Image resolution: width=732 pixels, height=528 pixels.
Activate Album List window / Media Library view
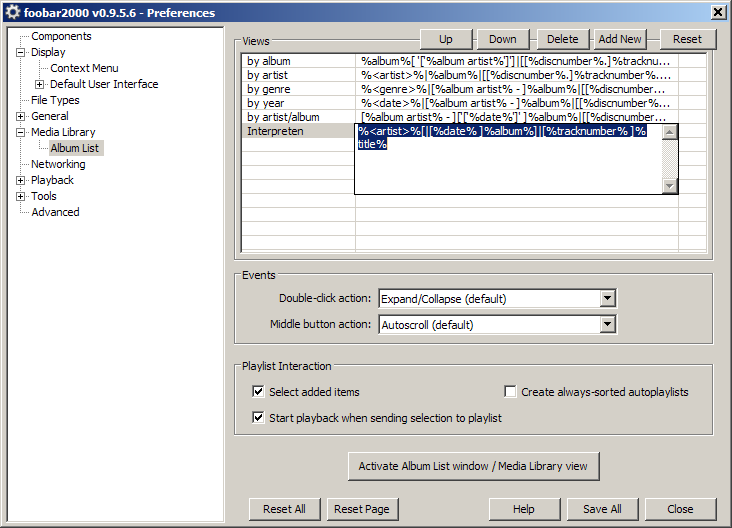click(473, 466)
